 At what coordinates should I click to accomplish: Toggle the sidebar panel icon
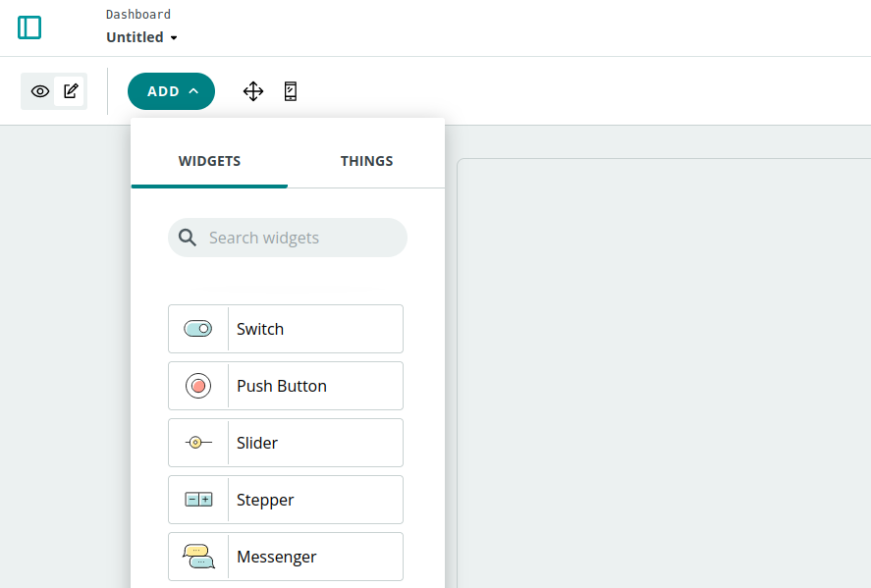point(29,27)
